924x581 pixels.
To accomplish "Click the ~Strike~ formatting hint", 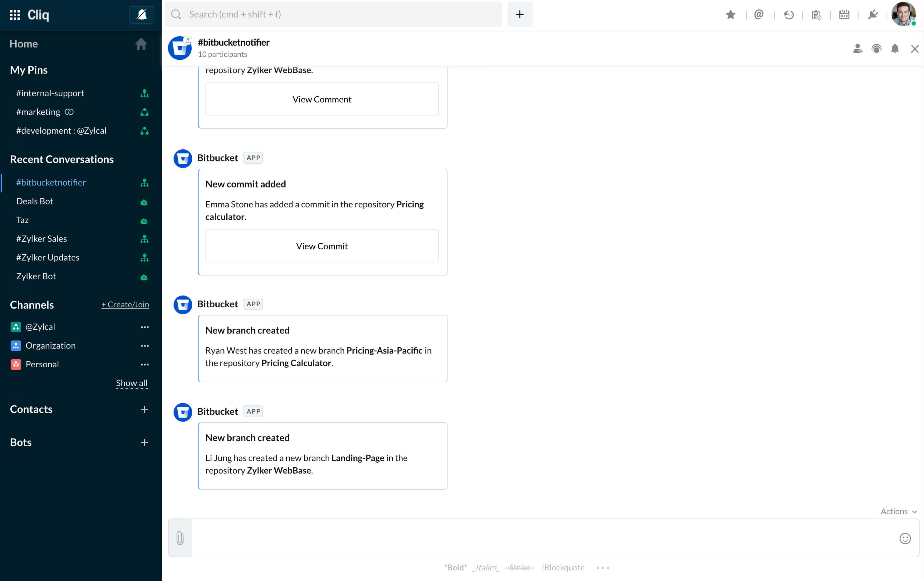I will tap(519, 568).
